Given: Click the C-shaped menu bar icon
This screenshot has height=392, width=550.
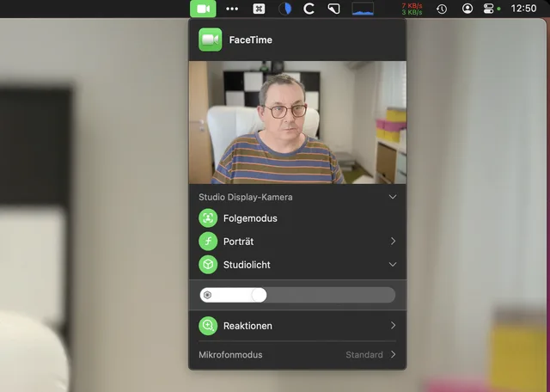Looking at the screenshot, I should coord(309,9).
